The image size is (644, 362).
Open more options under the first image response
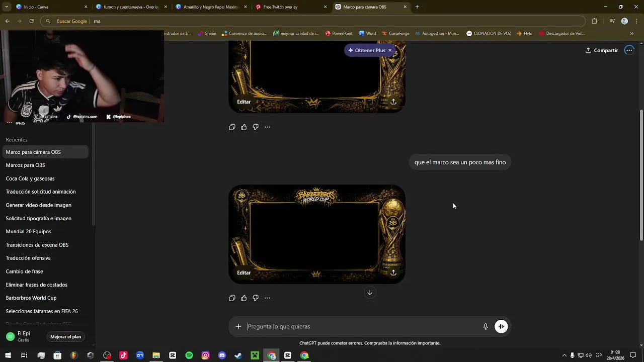coord(267,127)
